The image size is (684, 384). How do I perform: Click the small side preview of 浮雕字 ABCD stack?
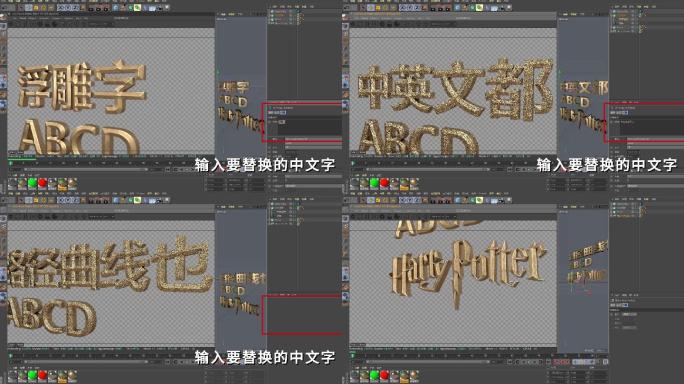[x=240, y=107]
